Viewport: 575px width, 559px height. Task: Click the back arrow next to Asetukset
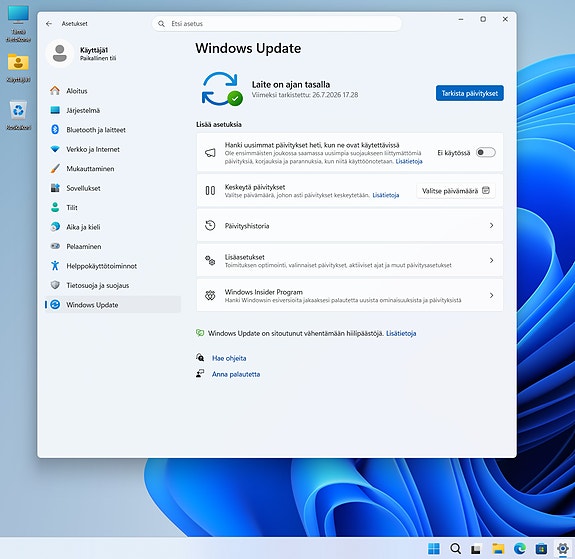click(x=49, y=23)
